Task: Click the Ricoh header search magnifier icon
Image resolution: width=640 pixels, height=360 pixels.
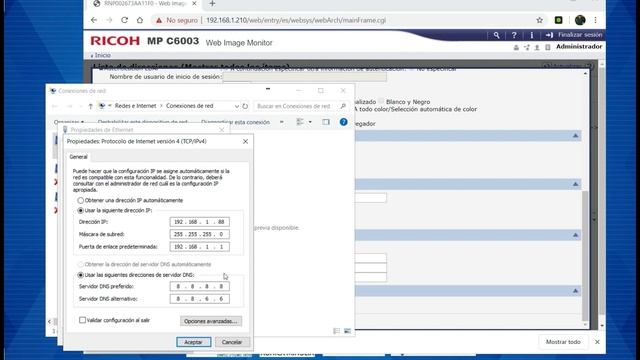Action: coord(496,35)
